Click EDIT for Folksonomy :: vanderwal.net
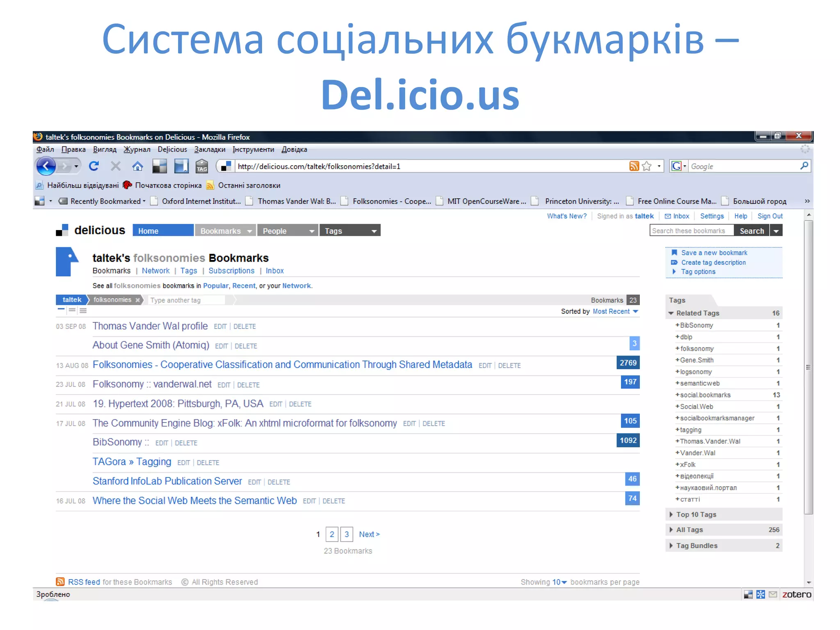The width and height of the screenshot is (840, 630). tap(224, 385)
